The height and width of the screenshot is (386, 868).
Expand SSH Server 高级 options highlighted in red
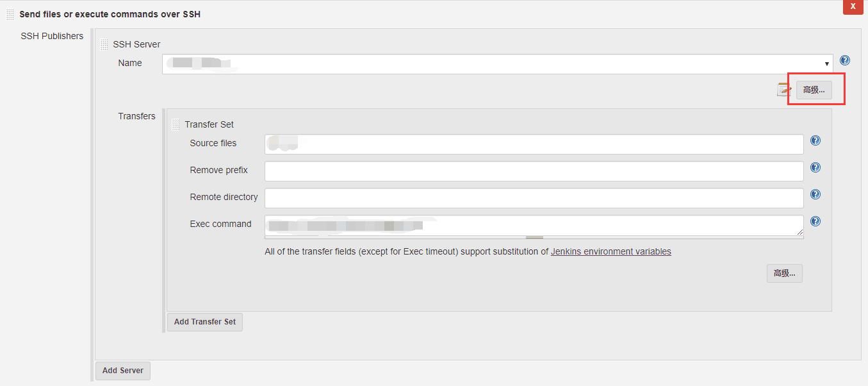[x=814, y=90]
